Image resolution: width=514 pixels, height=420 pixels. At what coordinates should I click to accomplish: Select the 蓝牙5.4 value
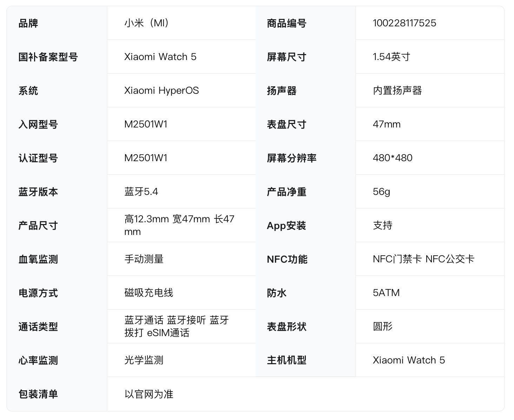click(141, 192)
